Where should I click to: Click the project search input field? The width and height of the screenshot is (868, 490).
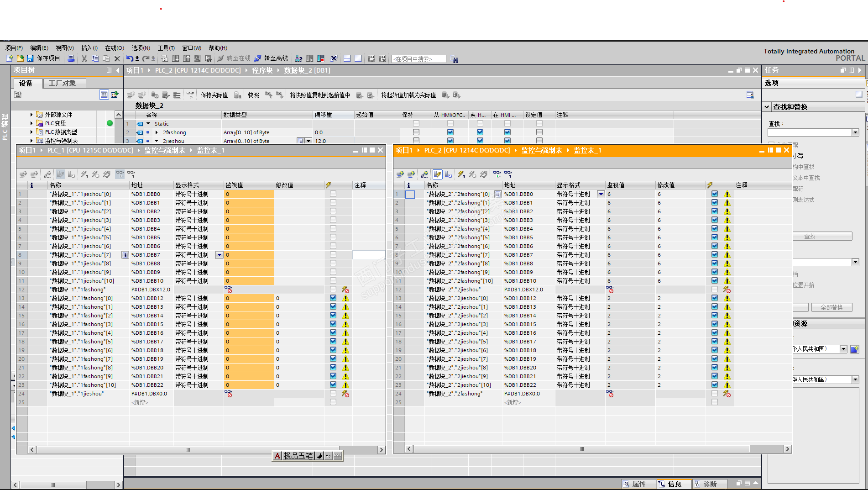pos(418,59)
